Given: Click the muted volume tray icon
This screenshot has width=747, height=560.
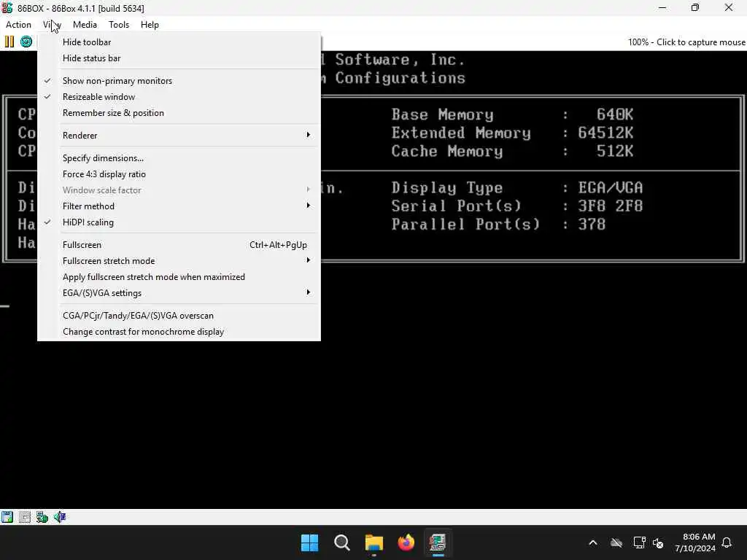Looking at the screenshot, I should tap(659, 542).
